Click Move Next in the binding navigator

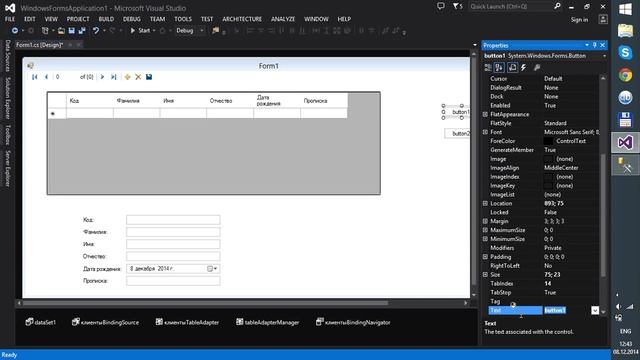(102, 77)
